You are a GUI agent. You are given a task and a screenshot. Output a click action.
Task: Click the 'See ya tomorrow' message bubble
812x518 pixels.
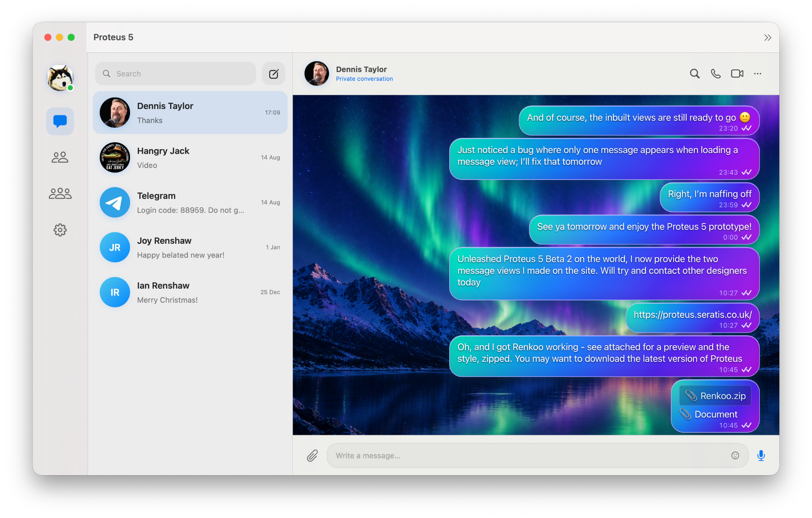coord(644,230)
